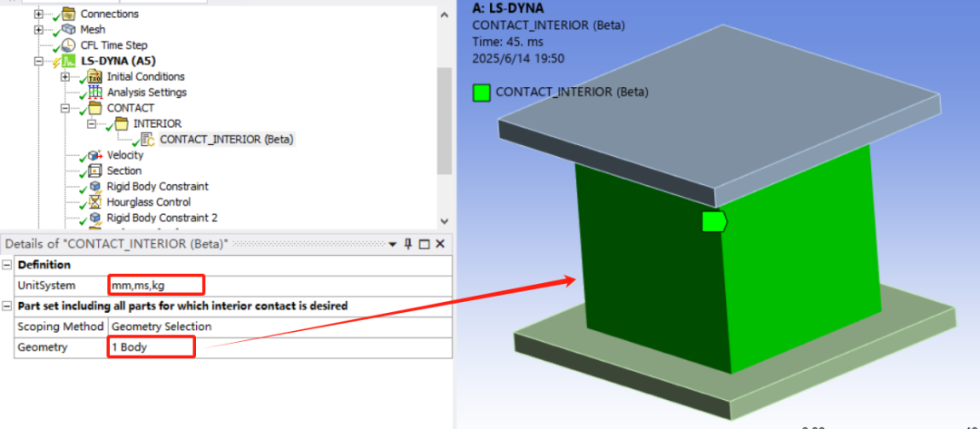
Task: Select Connections in the tree
Action: (x=110, y=14)
